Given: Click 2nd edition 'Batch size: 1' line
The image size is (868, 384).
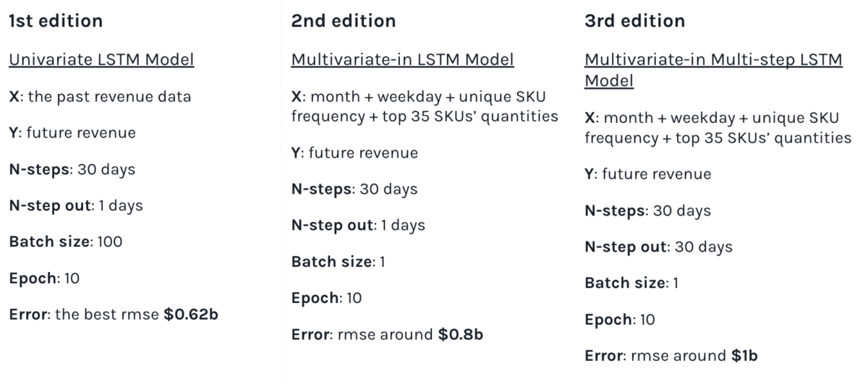Looking at the screenshot, I should click(x=339, y=261).
